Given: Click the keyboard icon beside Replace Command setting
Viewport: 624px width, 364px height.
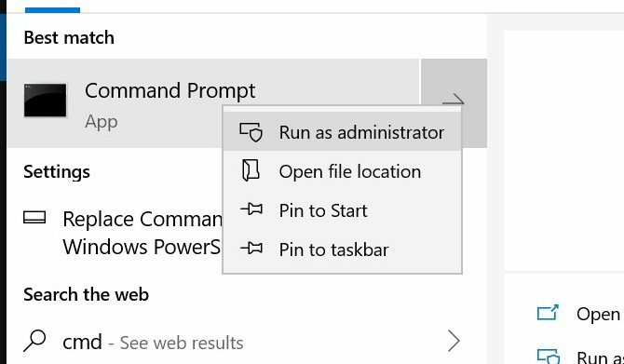Looking at the screenshot, I should coord(34,218).
